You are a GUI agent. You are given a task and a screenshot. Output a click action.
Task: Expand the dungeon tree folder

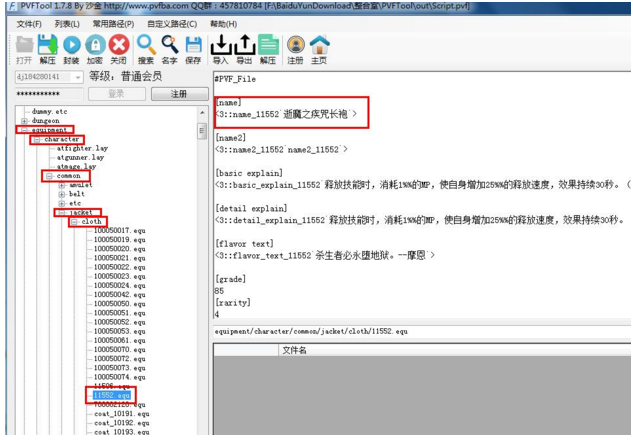point(24,120)
